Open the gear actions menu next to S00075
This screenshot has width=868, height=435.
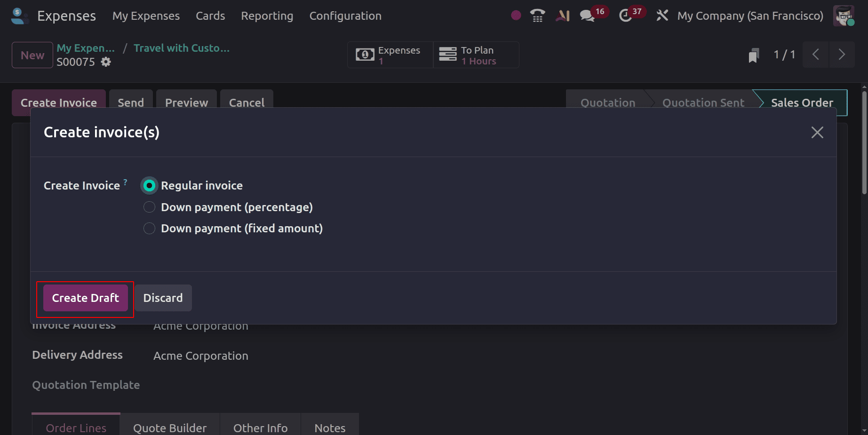point(106,62)
